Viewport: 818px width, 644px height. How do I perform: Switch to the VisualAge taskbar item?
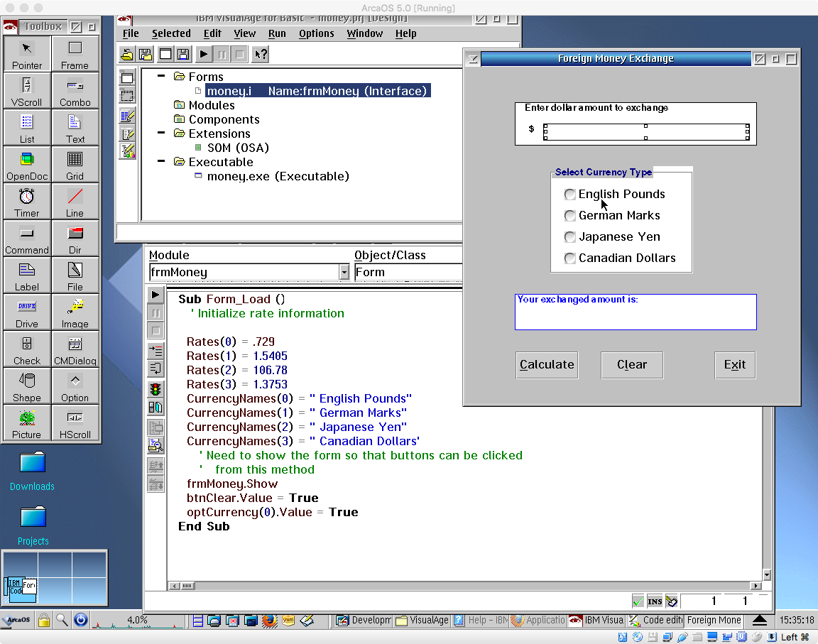click(422, 620)
